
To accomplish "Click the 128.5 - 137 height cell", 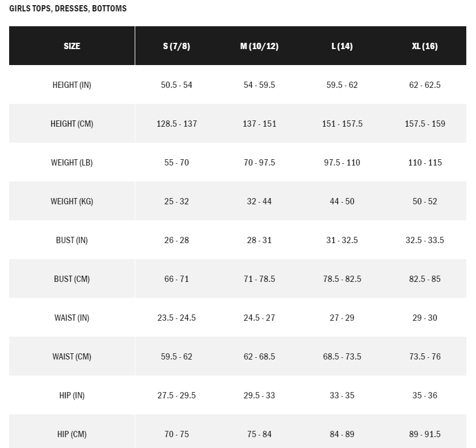I will pos(177,123).
